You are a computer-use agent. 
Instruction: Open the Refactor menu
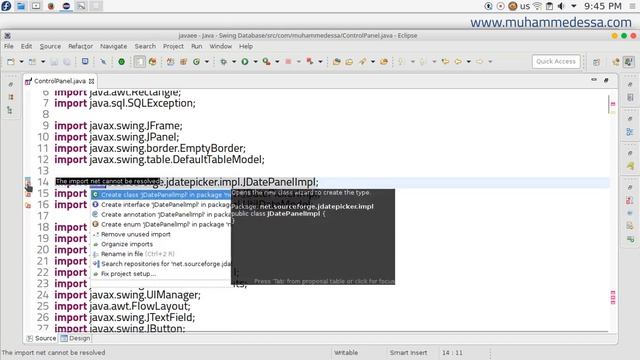80,47
